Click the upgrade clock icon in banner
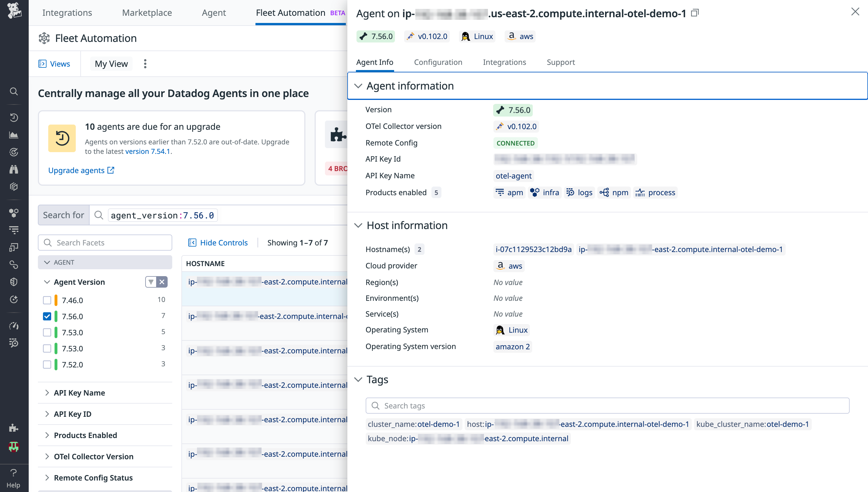The image size is (868, 492). tap(62, 138)
